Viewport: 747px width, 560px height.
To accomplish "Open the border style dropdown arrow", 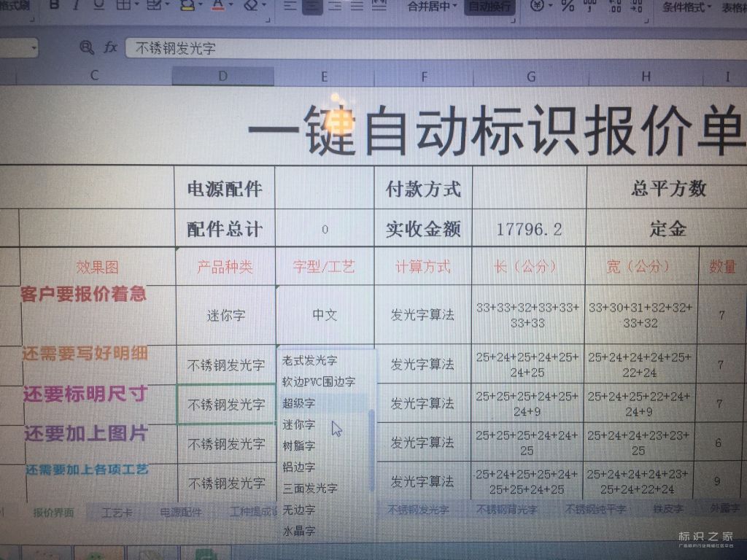I will coord(136,5).
